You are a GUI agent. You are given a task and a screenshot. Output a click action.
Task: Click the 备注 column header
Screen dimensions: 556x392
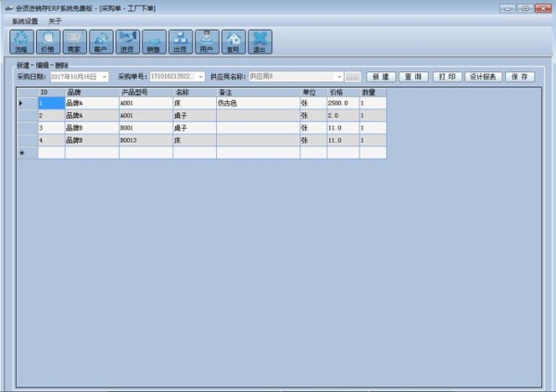[x=259, y=93]
